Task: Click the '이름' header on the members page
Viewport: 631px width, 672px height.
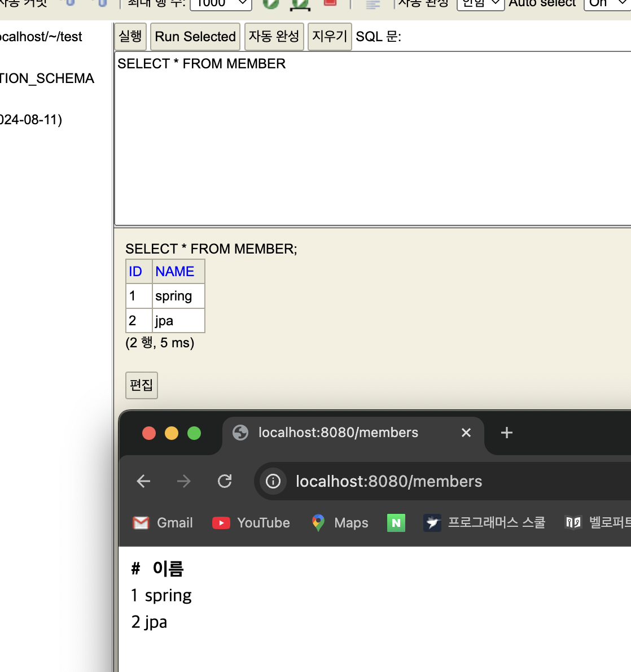Action: (168, 569)
